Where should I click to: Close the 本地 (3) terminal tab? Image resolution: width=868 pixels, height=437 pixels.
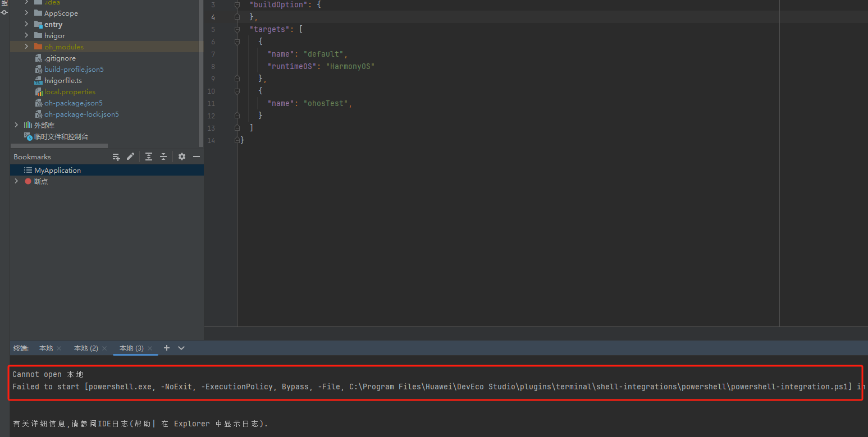pos(150,348)
